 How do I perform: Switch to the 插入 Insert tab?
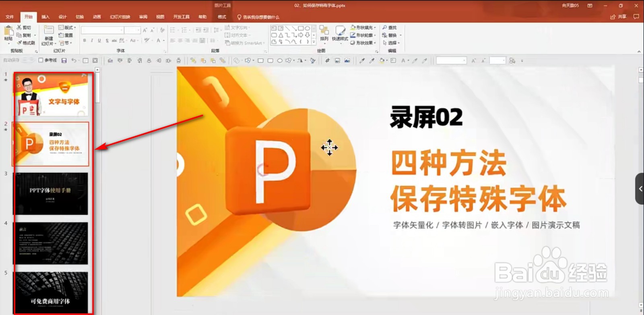tap(45, 17)
